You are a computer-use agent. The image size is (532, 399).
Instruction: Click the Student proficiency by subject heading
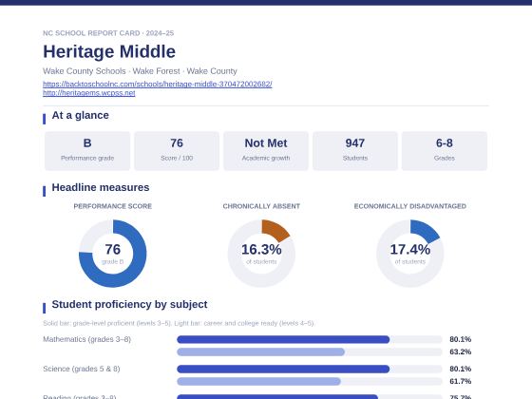129,304
